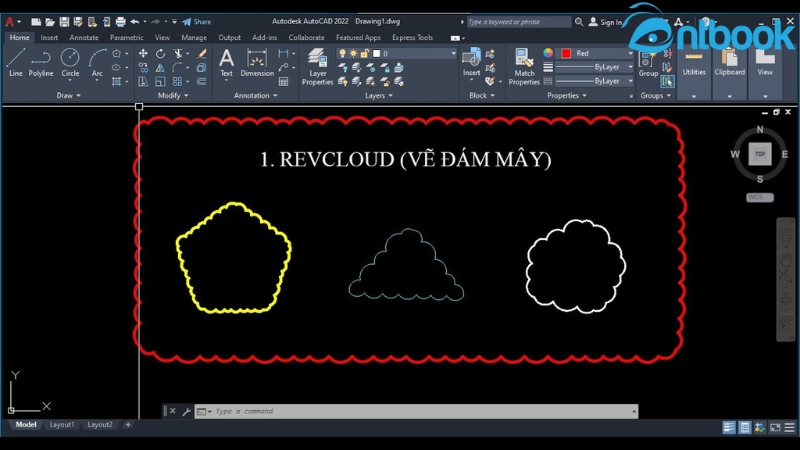Select the Polyline tool
Viewport: 800px width, 450px height.
(41, 62)
